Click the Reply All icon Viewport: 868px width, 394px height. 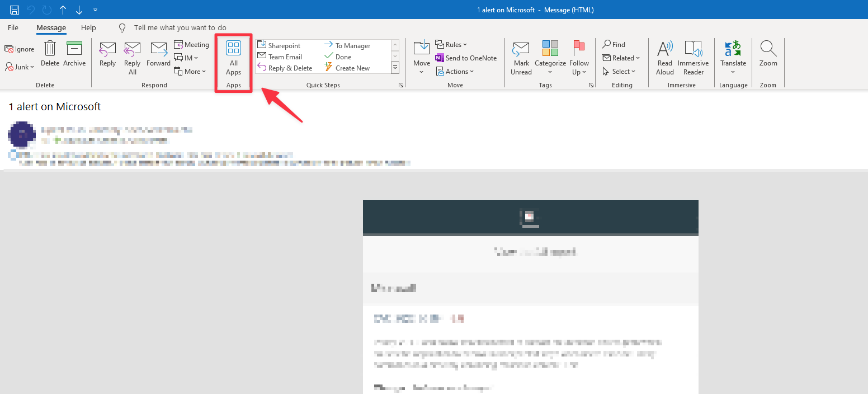[x=132, y=50]
